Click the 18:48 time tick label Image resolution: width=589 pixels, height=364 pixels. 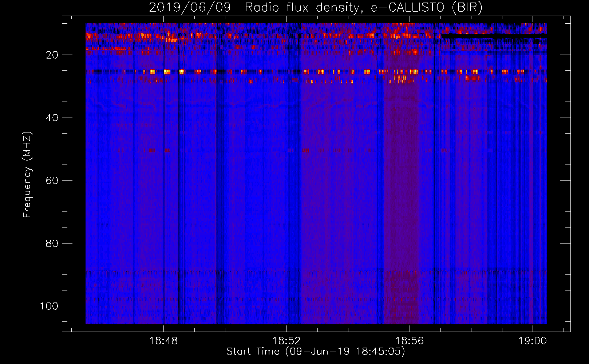pos(163,341)
